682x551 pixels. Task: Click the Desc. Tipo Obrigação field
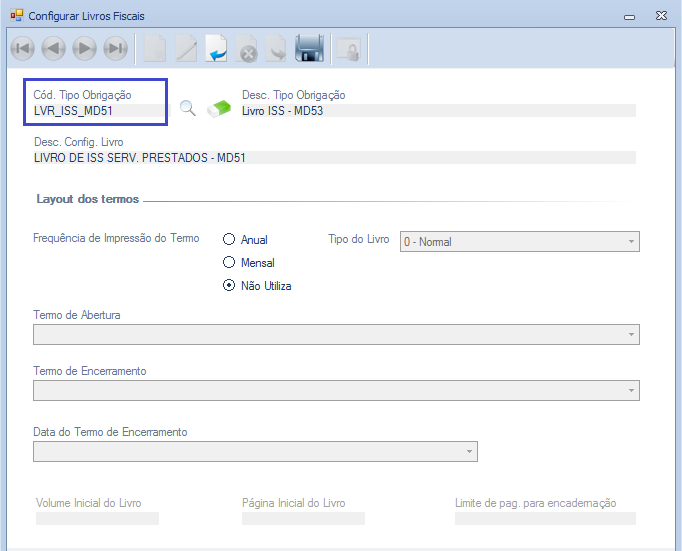tap(439, 110)
